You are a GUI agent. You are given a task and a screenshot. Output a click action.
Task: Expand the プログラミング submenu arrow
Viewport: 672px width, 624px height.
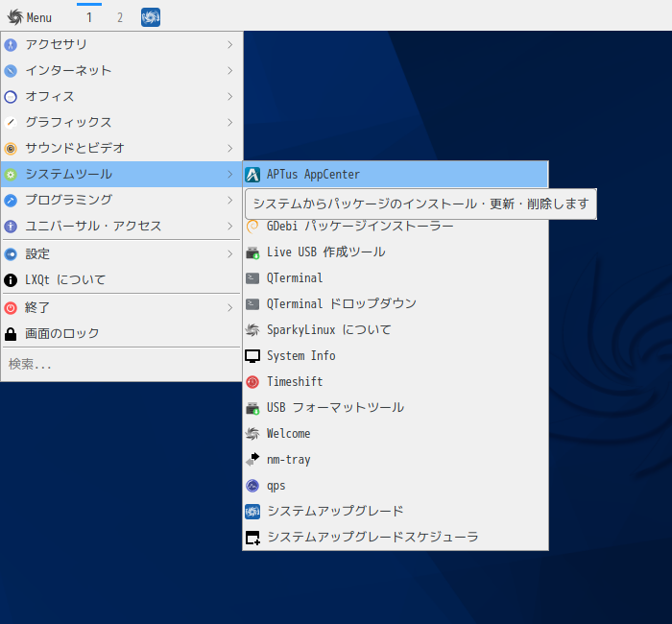coord(230,200)
